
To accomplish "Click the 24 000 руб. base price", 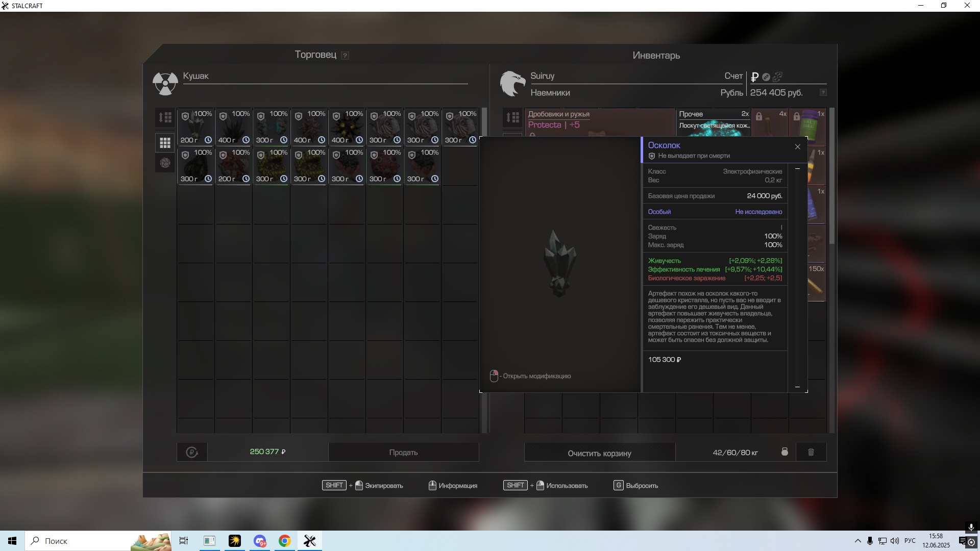I will pos(764,196).
